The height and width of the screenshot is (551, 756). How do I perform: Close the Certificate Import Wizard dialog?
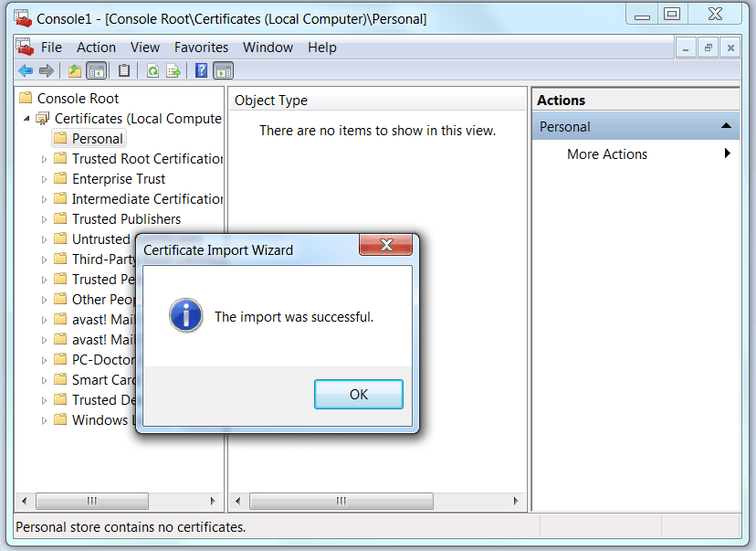[x=385, y=245]
